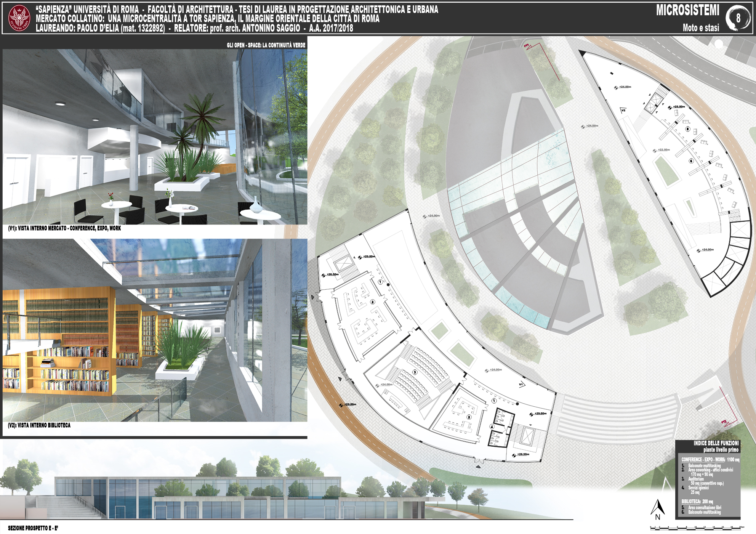The image size is (756, 534).
Task: Click the +25.50m level marker symbol
Action: [670, 107]
